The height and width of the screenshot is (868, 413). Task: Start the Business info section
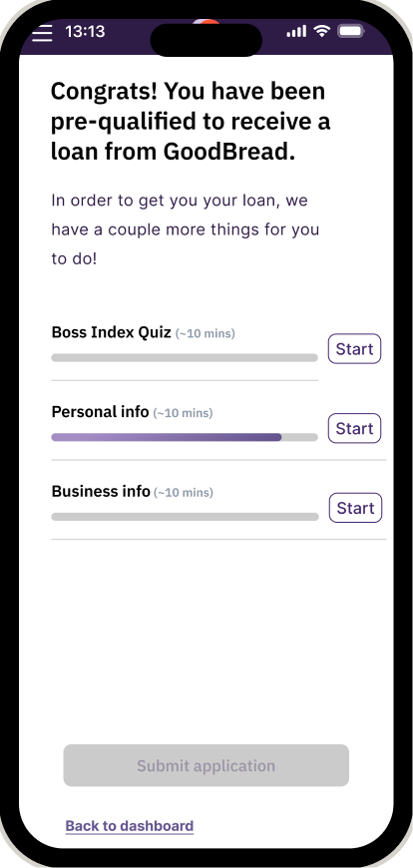pos(355,508)
